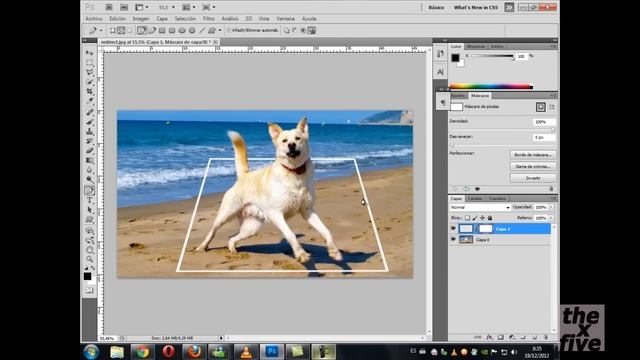Choose the Rectangle shape in options bar

(162, 31)
